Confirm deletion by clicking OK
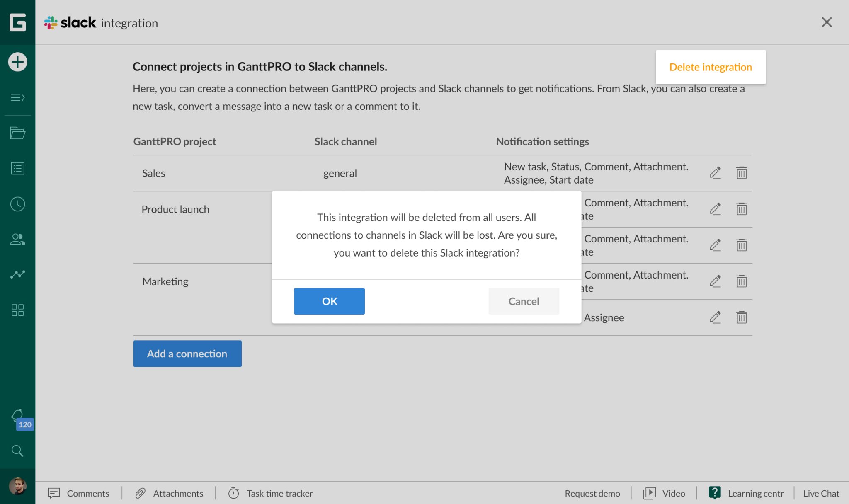Image resolution: width=849 pixels, height=504 pixels. 329,301
